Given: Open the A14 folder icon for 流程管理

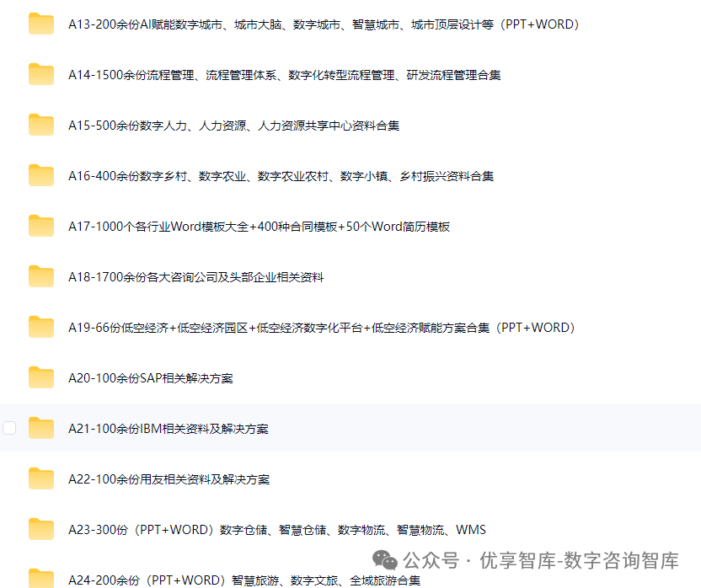Looking at the screenshot, I should [x=41, y=74].
